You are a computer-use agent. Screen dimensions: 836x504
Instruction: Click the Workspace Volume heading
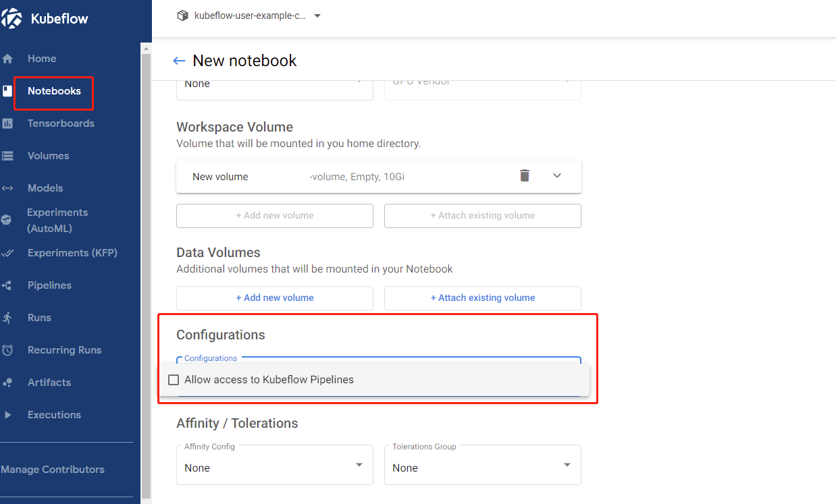pyautogui.click(x=235, y=127)
